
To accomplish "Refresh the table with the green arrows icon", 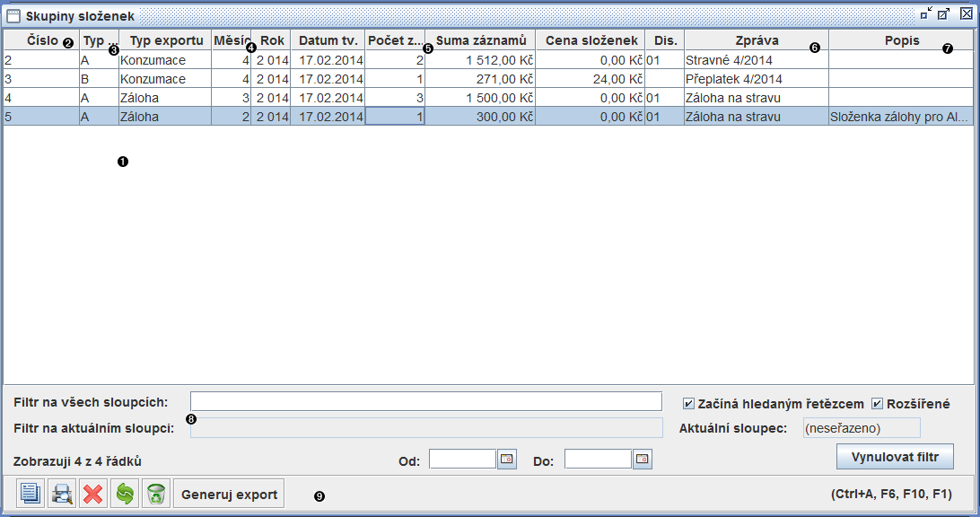I will click(125, 494).
